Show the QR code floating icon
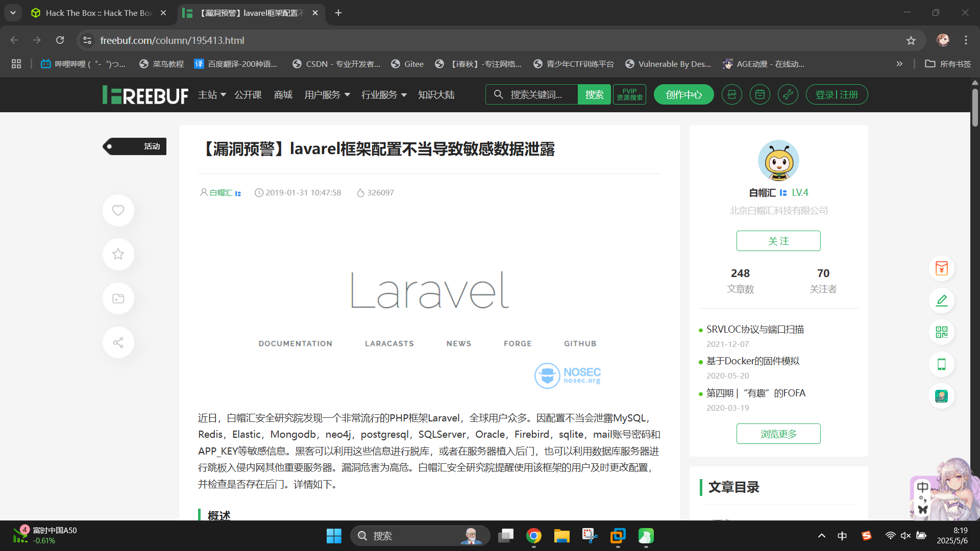Viewport: 980px width, 551px height. [x=941, y=332]
